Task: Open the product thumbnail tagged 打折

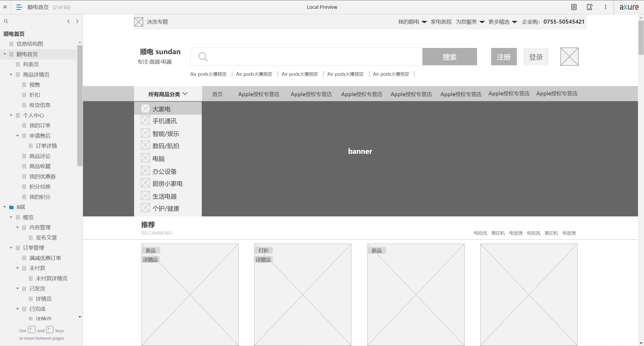Action: (303, 294)
